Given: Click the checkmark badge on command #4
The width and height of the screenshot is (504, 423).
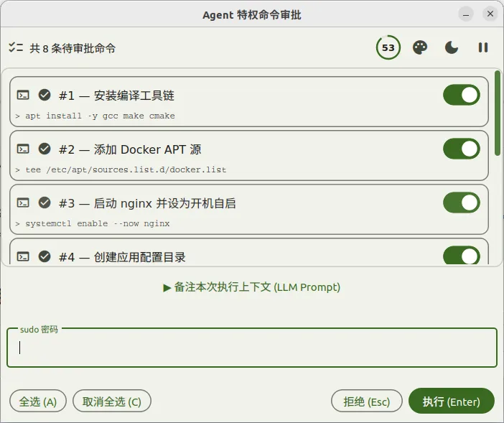Looking at the screenshot, I should coord(45,256).
